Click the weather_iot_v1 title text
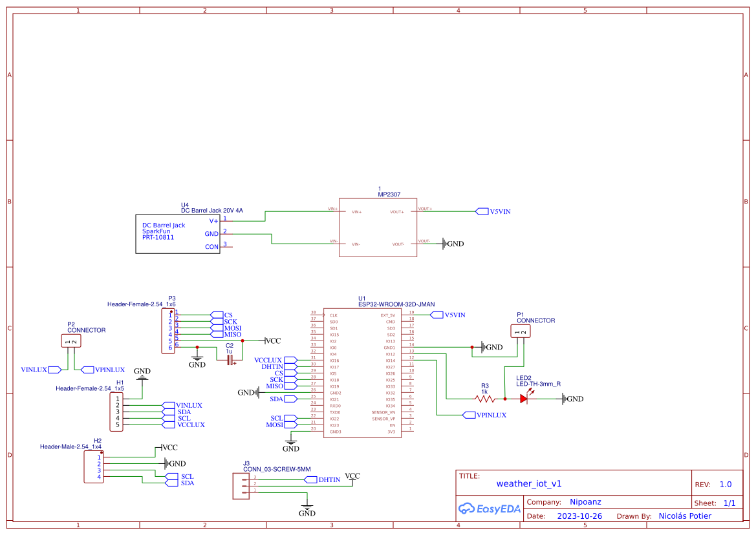This screenshot has width=756, height=535. (x=530, y=483)
